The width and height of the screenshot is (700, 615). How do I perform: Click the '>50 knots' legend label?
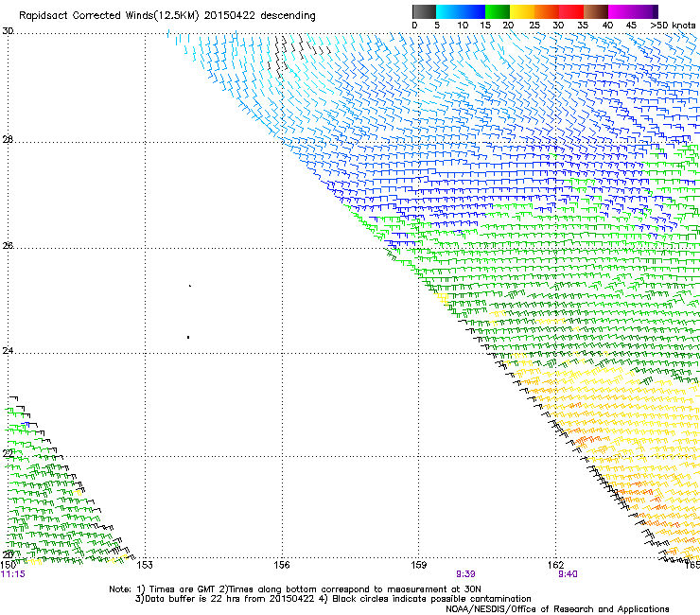(x=673, y=26)
